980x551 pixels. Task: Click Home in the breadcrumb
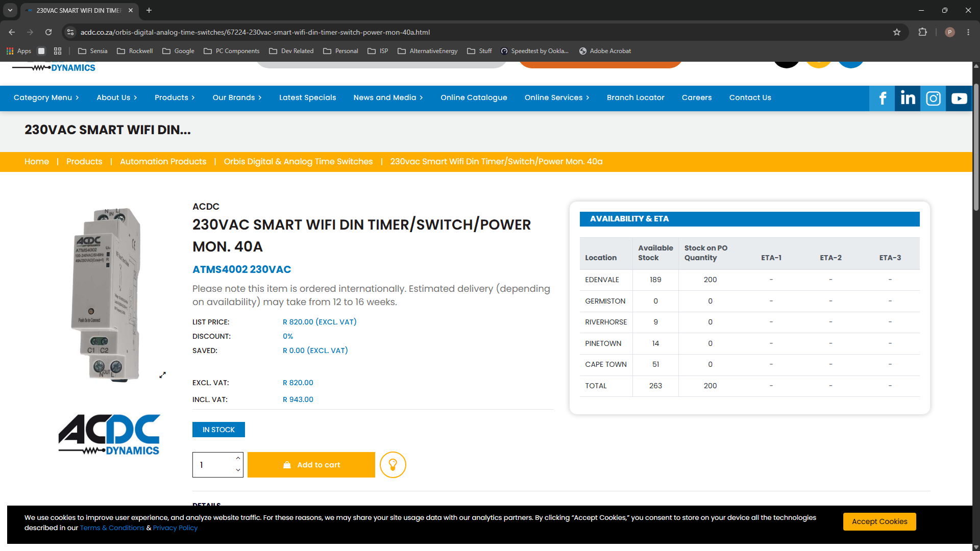point(37,162)
